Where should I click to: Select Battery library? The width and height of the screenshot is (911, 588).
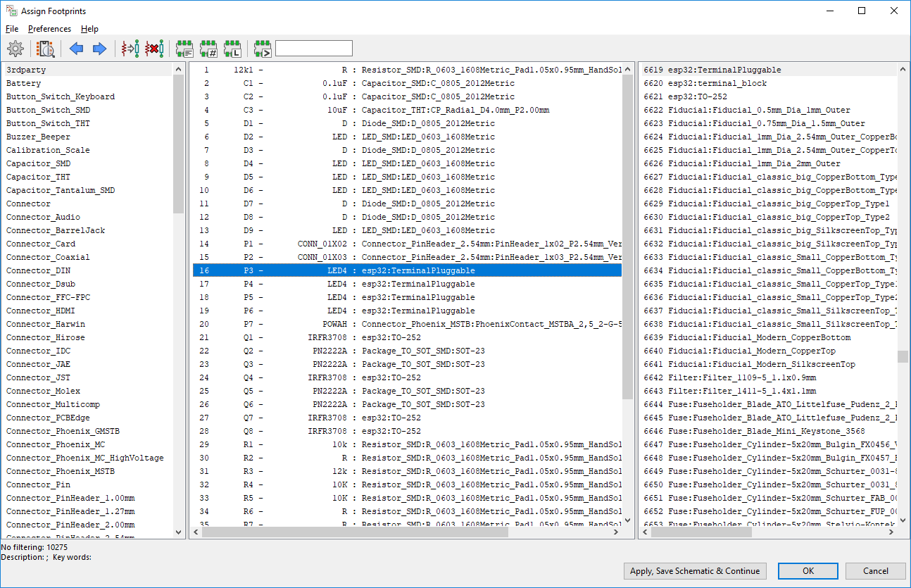88,83
